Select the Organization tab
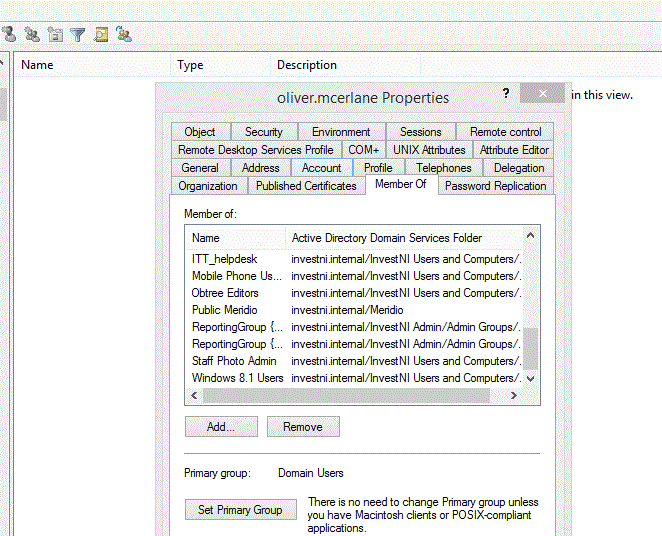This screenshot has height=536, width=662. [x=208, y=186]
